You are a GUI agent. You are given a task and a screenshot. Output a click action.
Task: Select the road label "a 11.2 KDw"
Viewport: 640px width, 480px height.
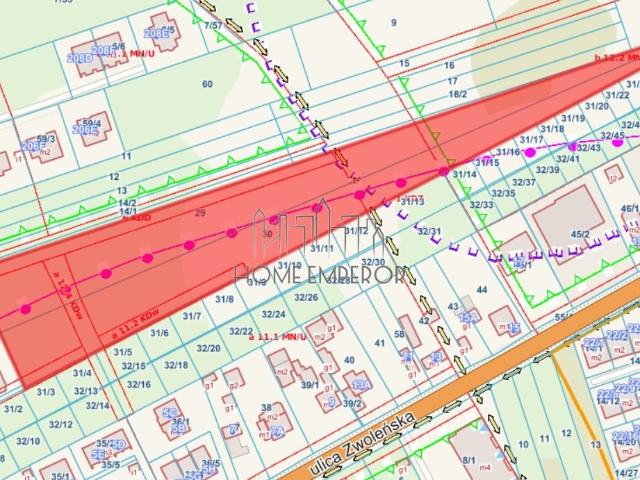[136, 324]
